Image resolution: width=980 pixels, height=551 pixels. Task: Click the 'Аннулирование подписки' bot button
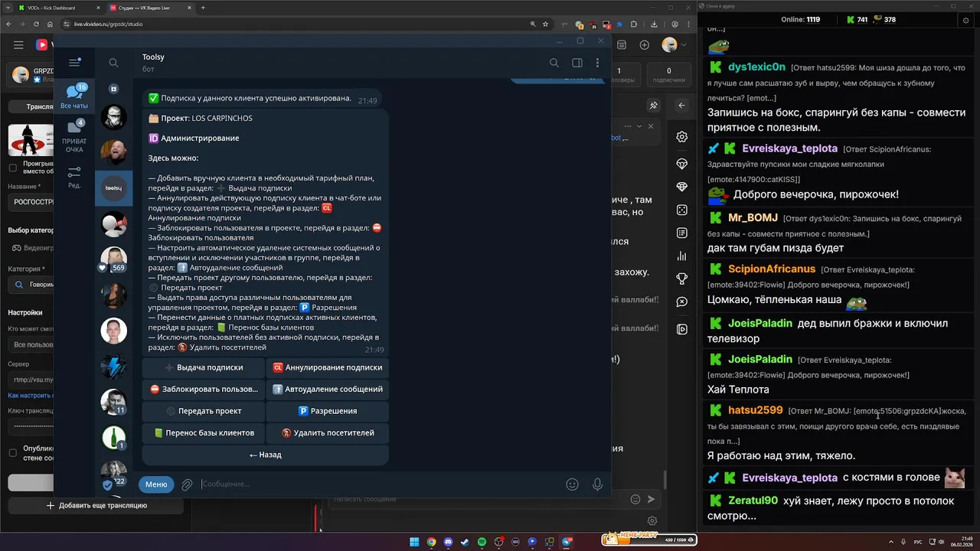(327, 367)
